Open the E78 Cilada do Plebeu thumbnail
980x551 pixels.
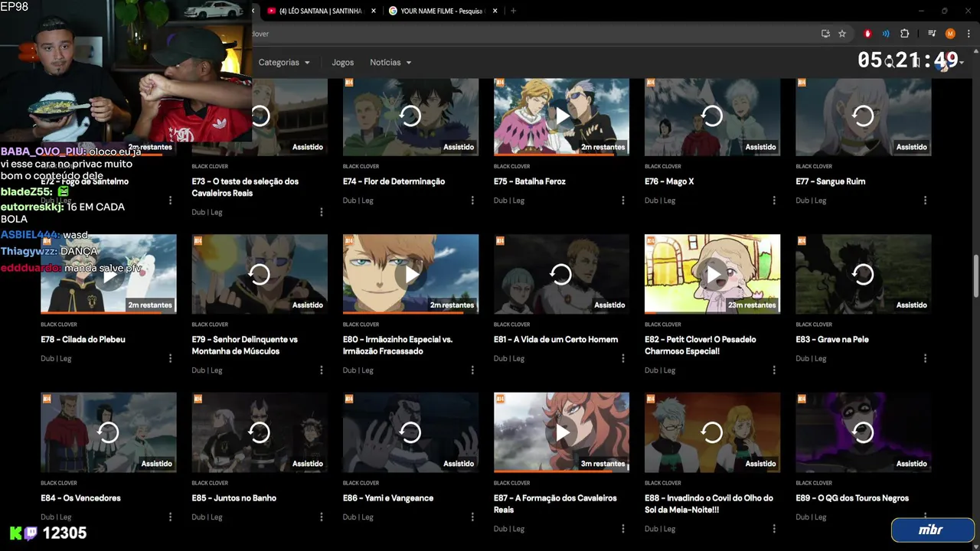pyautogui.click(x=108, y=274)
